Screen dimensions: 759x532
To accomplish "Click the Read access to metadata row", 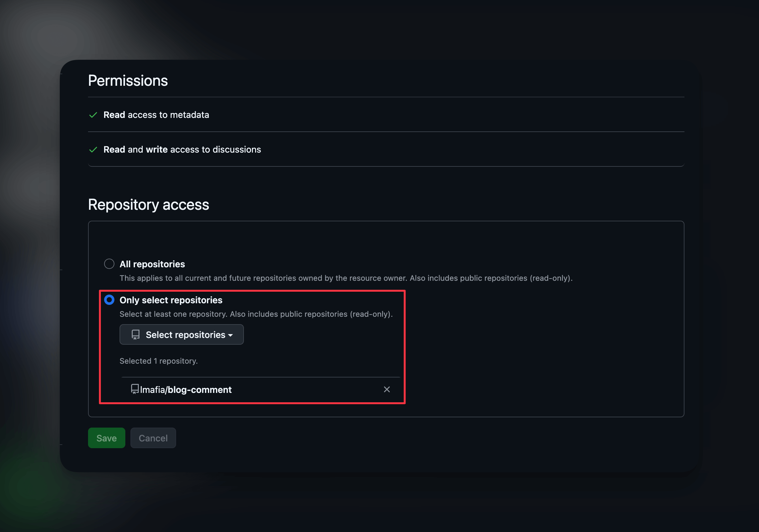I will click(x=156, y=115).
